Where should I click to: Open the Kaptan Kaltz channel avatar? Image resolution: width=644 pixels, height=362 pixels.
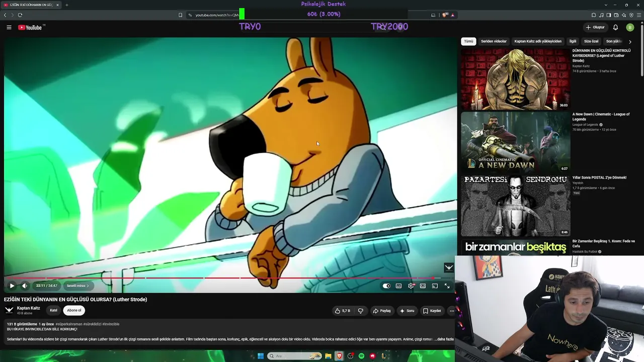(x=9, y=310)
